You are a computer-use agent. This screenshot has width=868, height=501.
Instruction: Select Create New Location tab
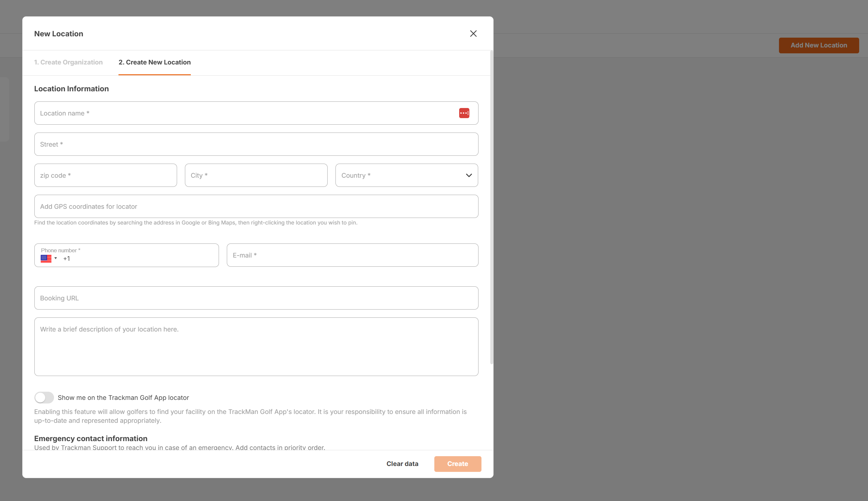point(154,62)
